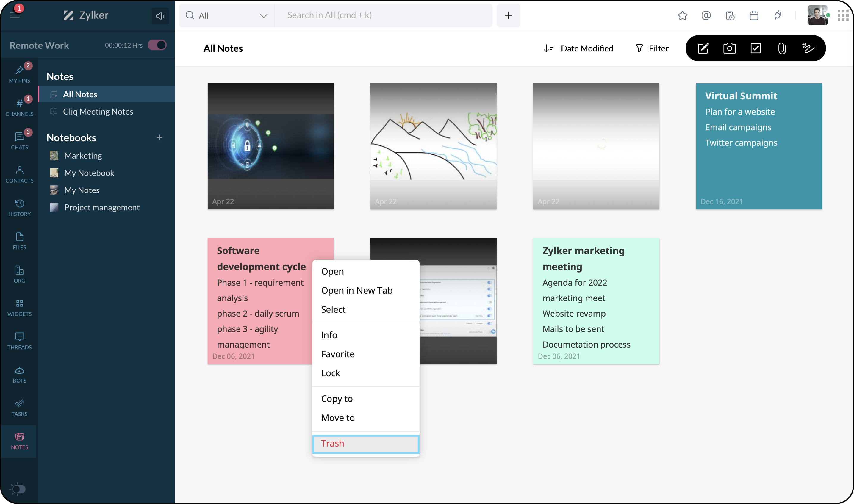This screenshot has width=854, height=504.
Task: Click the camera photo note icon
Action: coord(729,48)
